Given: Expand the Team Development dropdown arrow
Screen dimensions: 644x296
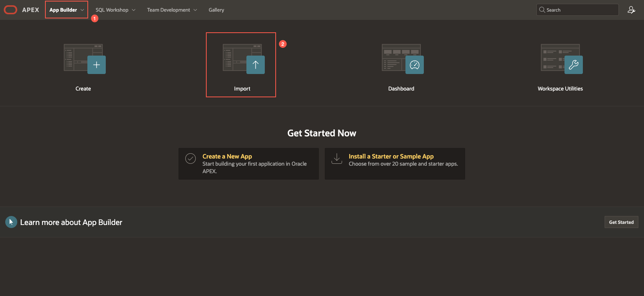Looking at the screenshot, I should click(195, 10).
